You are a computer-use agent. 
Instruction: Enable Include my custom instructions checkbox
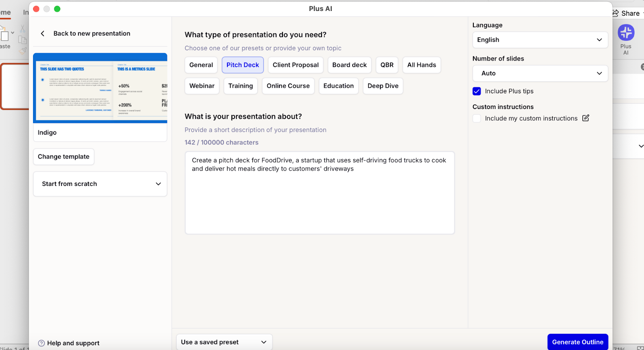477,118
